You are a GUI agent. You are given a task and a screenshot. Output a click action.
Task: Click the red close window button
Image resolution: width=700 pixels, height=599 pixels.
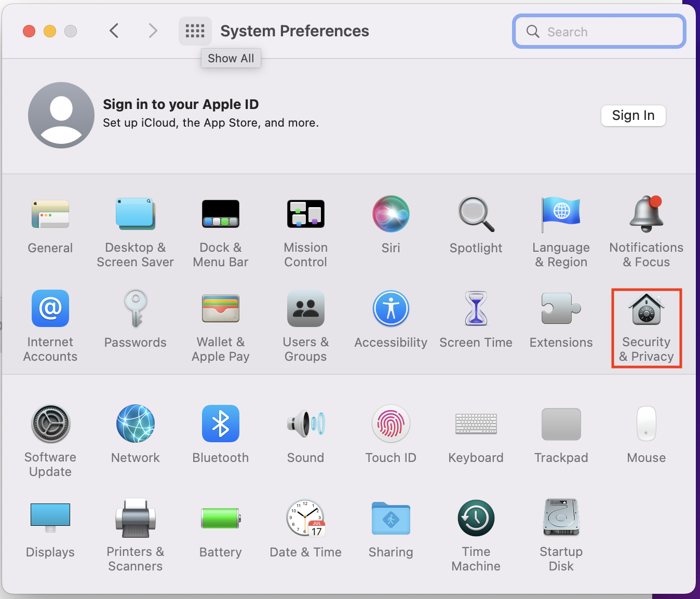coord(29,31)
